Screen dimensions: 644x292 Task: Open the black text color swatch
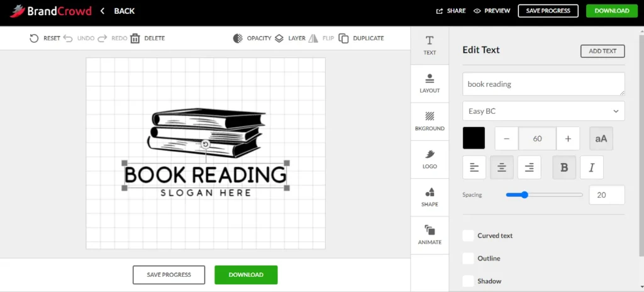pos(474,138)
